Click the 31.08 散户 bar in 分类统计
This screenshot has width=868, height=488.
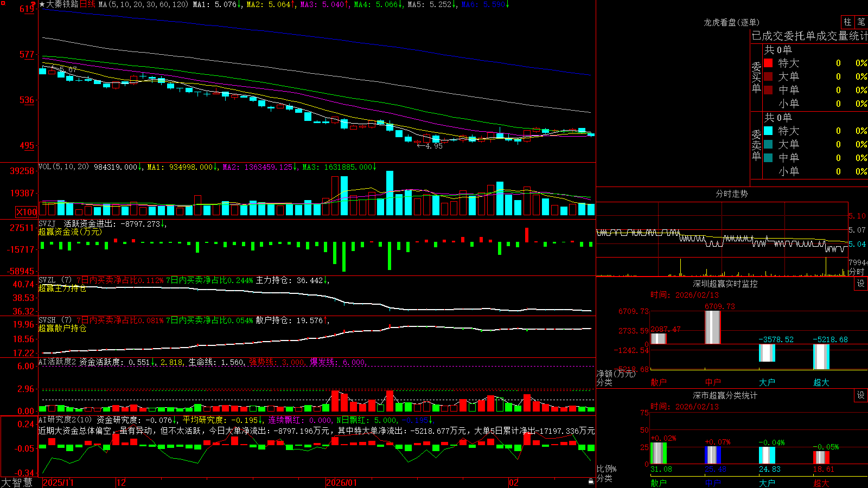[659, 453]
